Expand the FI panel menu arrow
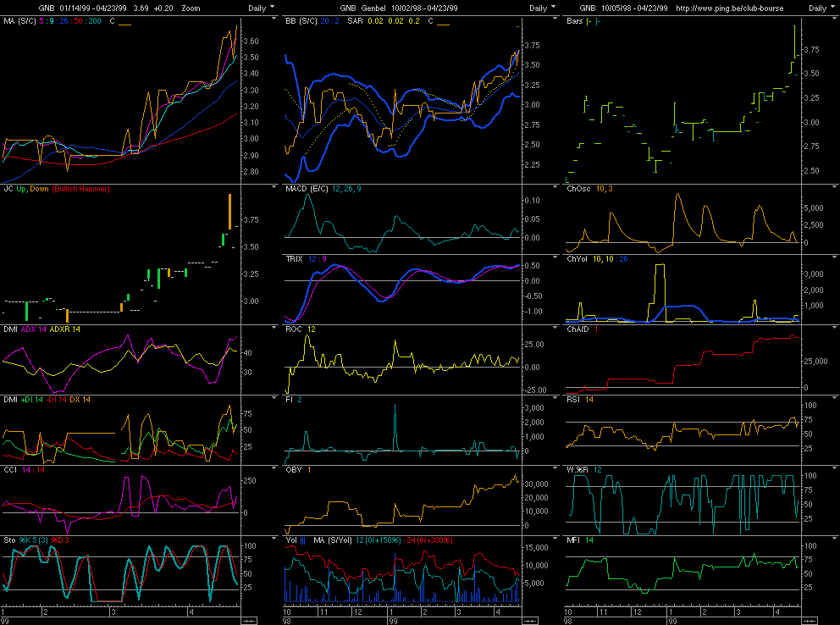 pos(555,397)
